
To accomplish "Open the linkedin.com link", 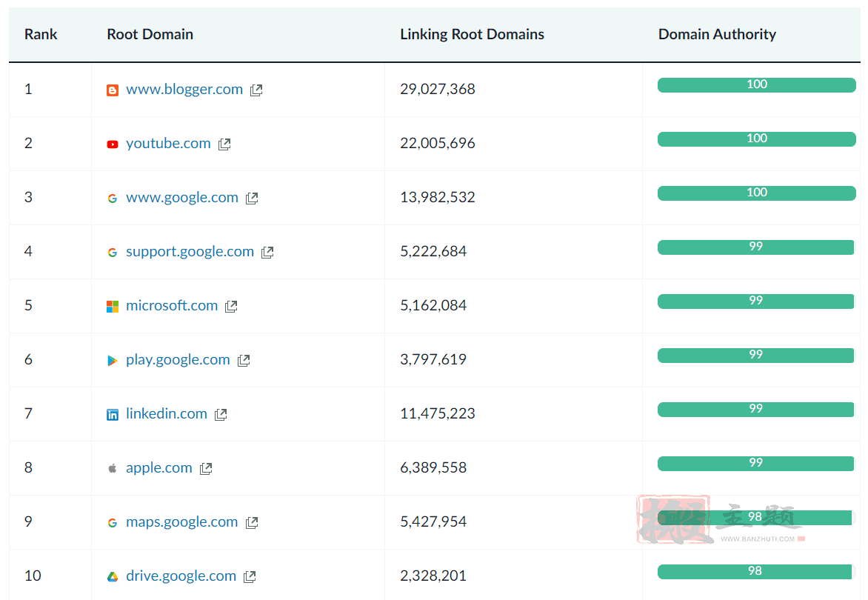I will click(166, 413).
